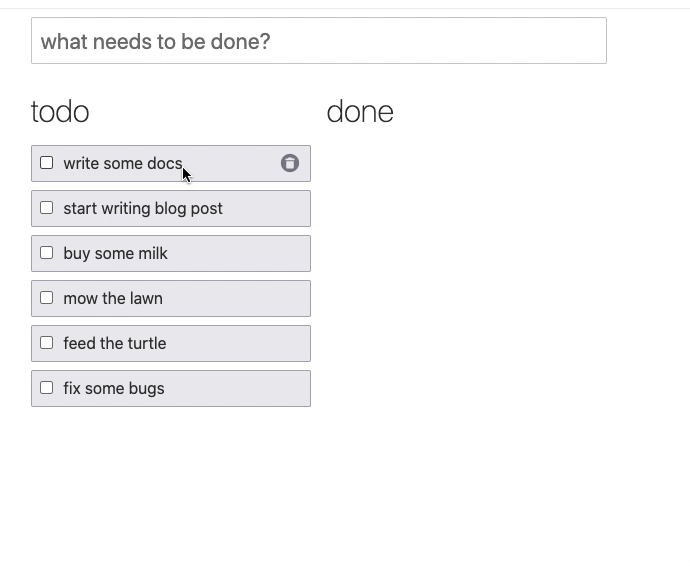Click right end of 'feed the turtle' row
The image size is (690, 566).
[290, 343]
